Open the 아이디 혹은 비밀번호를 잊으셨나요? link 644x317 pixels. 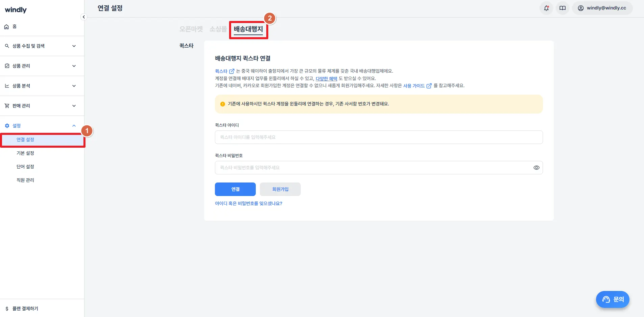[248, 203]
